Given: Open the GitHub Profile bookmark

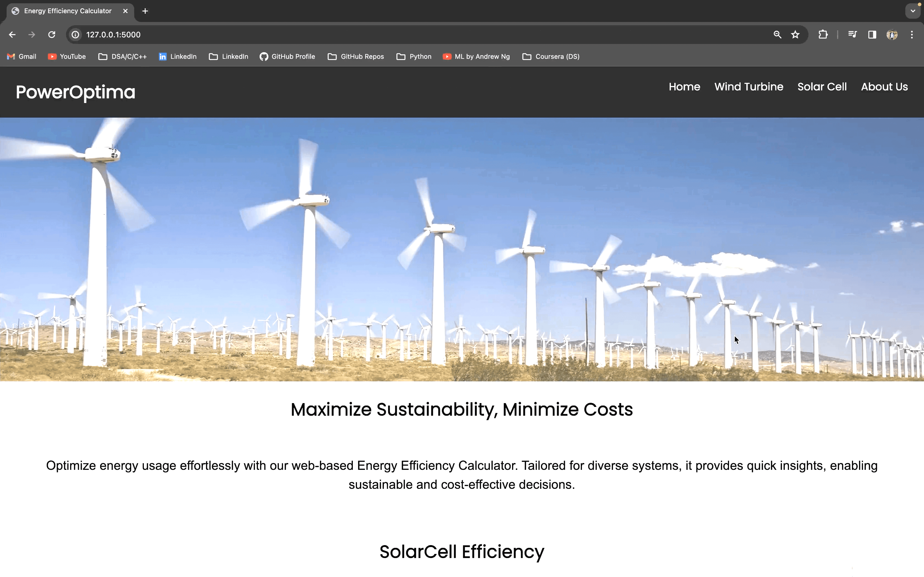Looking at the screenshot, I should tap(287, 57).
